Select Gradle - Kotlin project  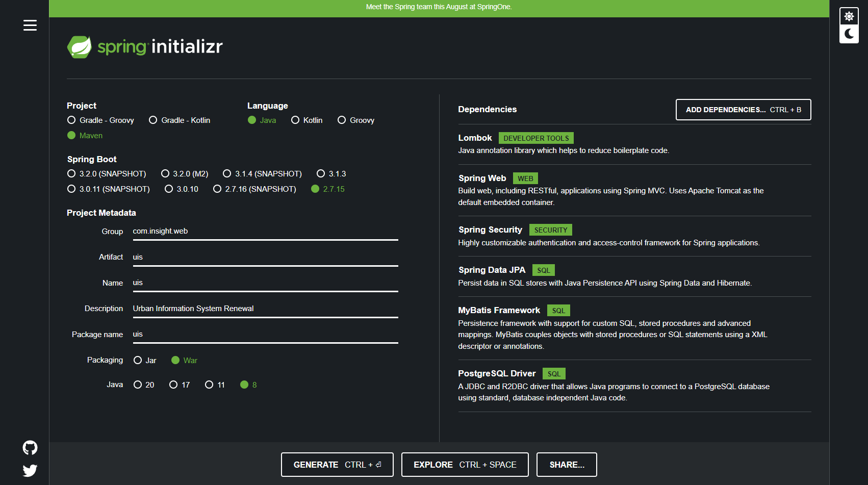(180, 120)
